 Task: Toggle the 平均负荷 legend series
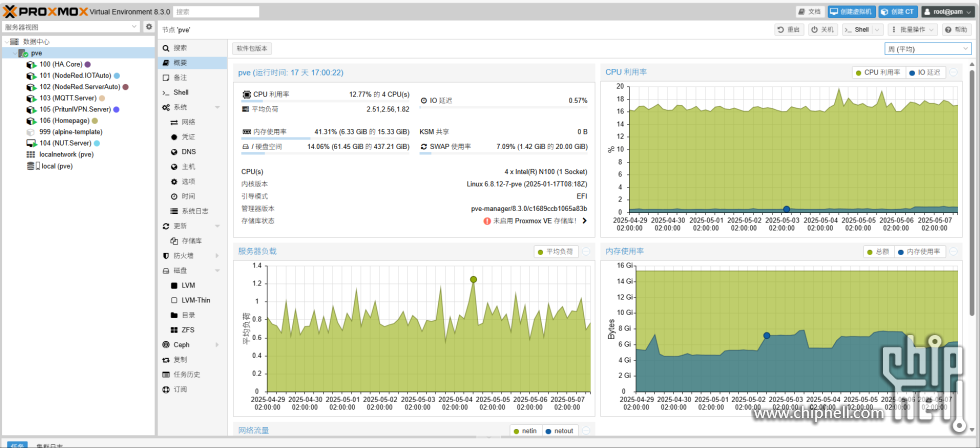click(556, 252)
